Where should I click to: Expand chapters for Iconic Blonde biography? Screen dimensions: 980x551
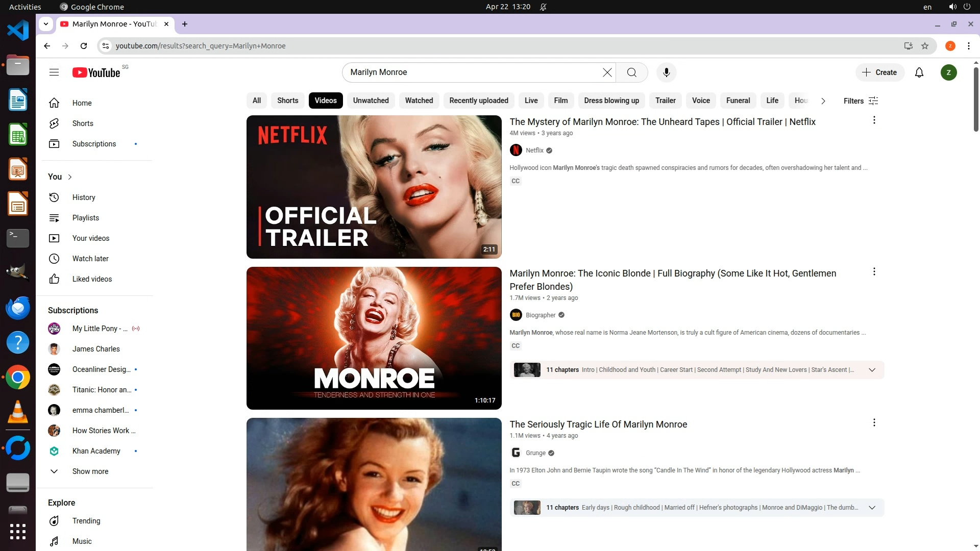point(872,370)
